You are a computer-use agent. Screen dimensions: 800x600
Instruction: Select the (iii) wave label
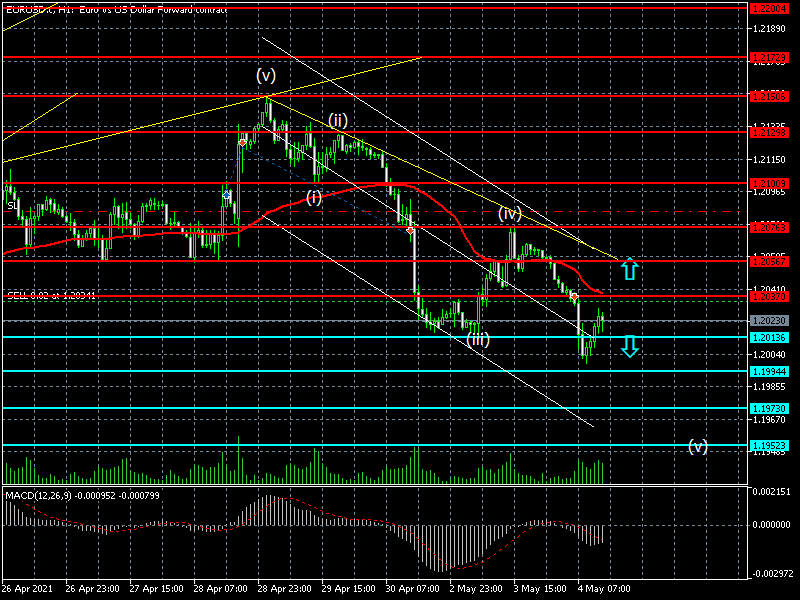pyautogui.click(x=478, y=340)
